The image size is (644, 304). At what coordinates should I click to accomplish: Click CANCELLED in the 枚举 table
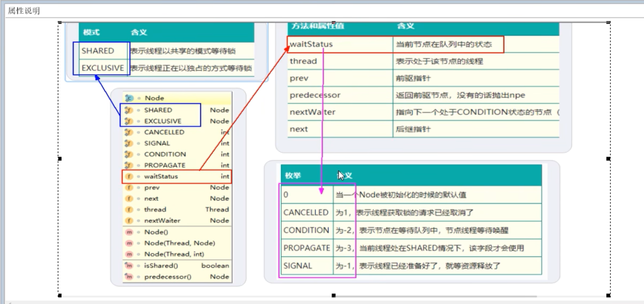pyautogui.click(x=306, y=212)
